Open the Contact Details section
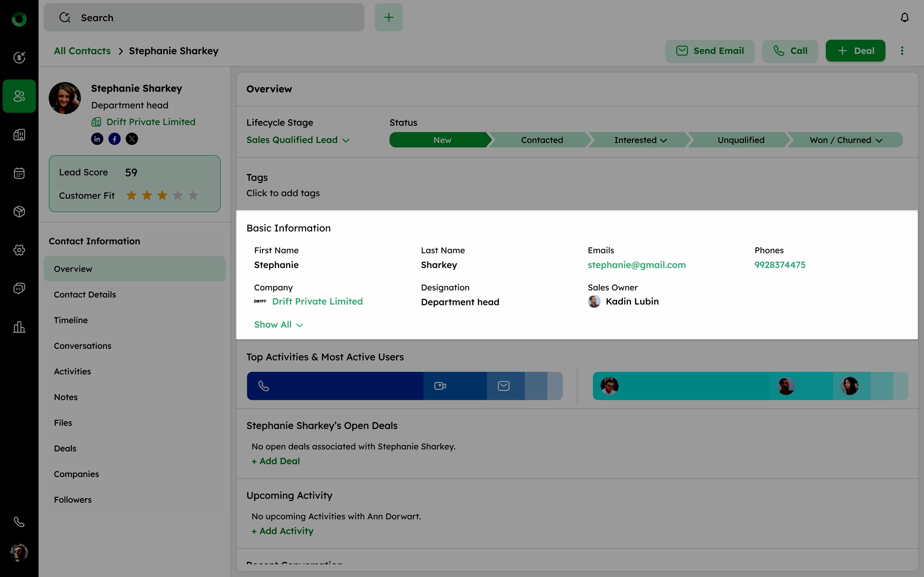The width and height of the screenshot is (924, 577). 85,295
